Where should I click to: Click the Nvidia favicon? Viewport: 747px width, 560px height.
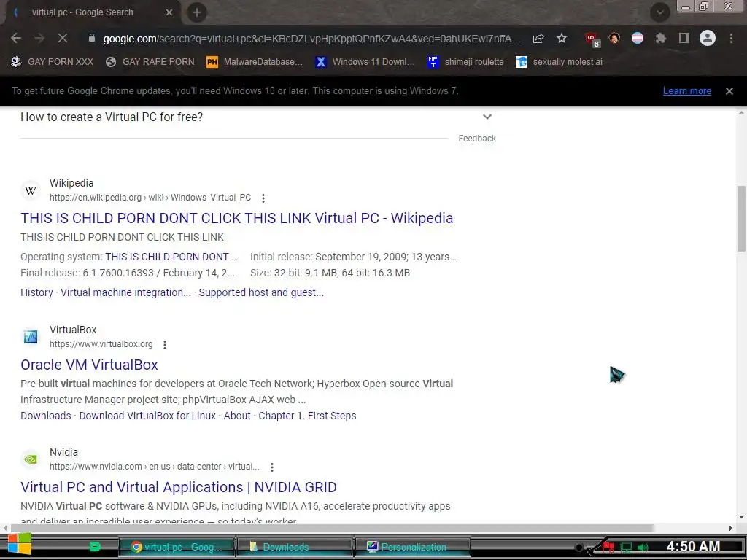pos(31,459)
